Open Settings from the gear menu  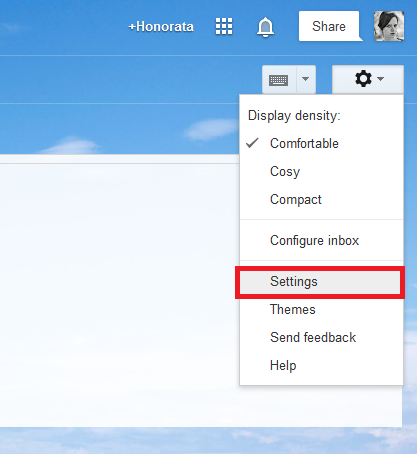(320, 282)
